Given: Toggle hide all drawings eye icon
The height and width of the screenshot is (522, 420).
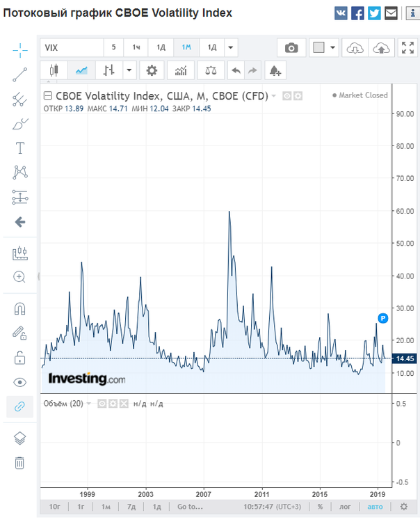Looking at the screenshot, I should (20, 382).
